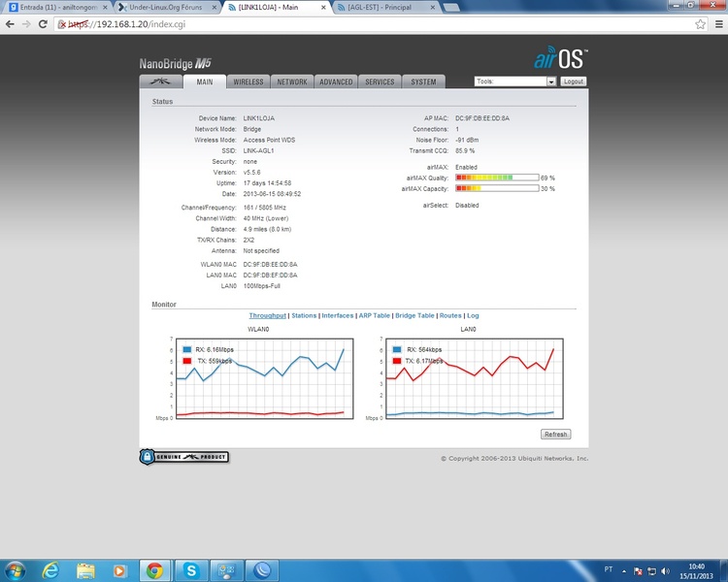Viewport: 728px width, 582px height.
Task: Select the SERVICES tab
Action: click(x=380, y=81)
